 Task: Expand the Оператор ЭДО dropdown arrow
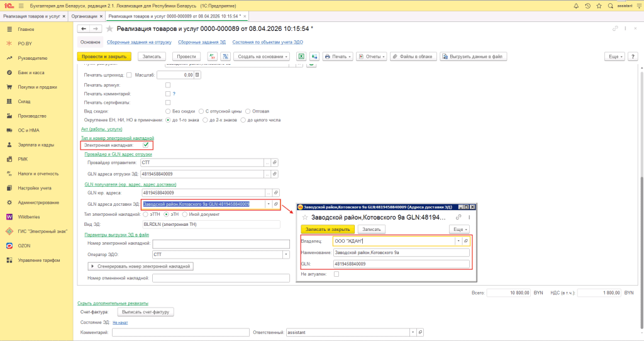[x=286, y=255]
